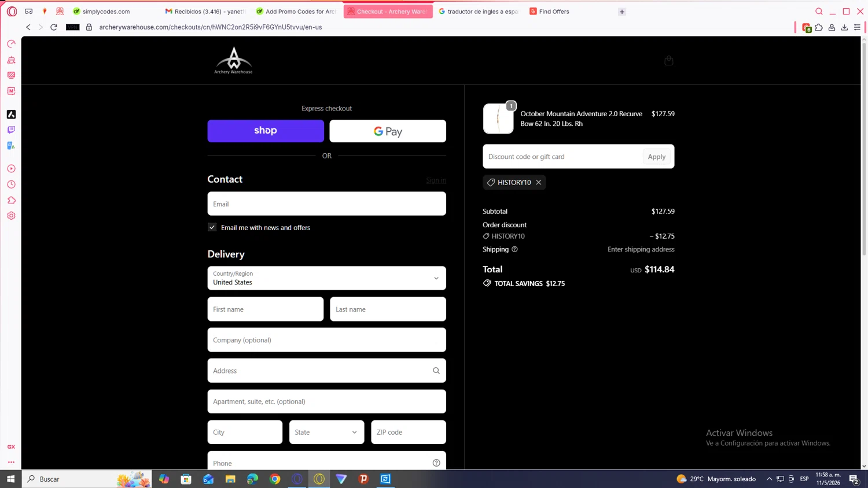
Task: Open the sidebar three-dots menu
Action: [x=11, y=463]
